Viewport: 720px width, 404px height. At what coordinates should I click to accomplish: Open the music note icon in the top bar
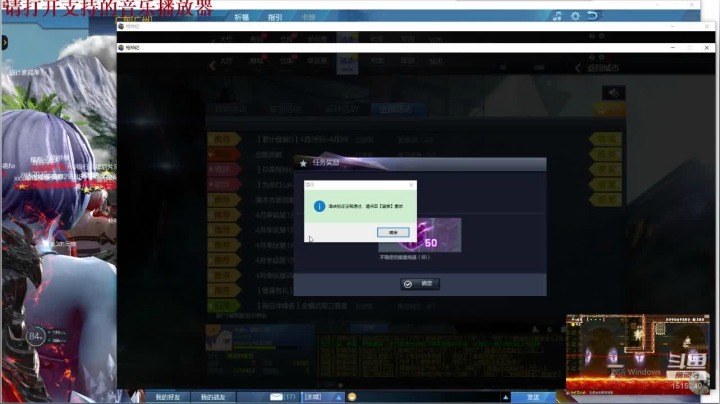click(557, 16)
